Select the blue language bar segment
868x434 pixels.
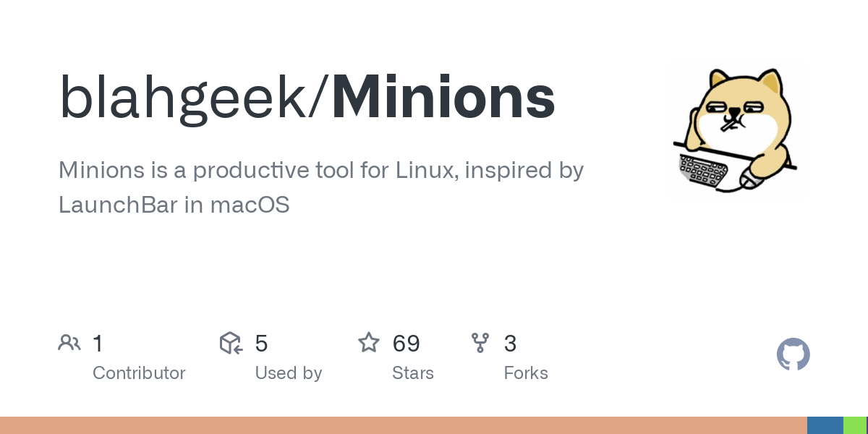coord(825,425)
